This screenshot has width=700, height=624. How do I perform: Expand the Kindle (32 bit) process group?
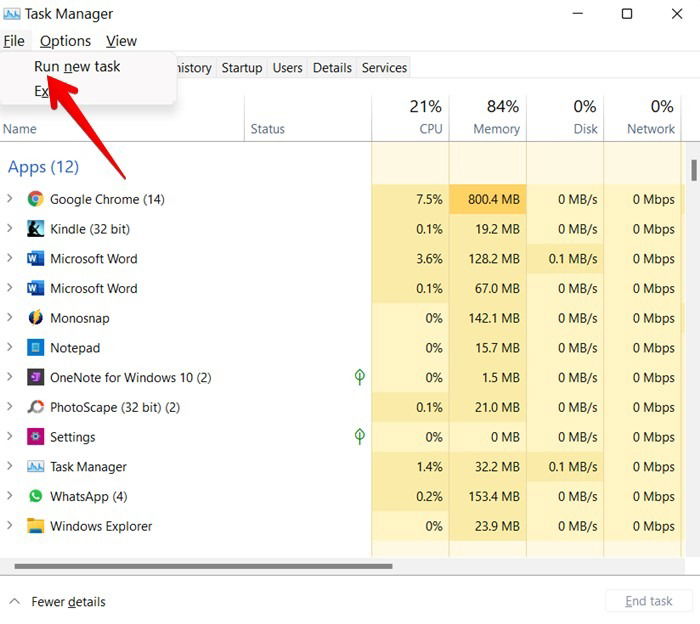click(9, 228)
